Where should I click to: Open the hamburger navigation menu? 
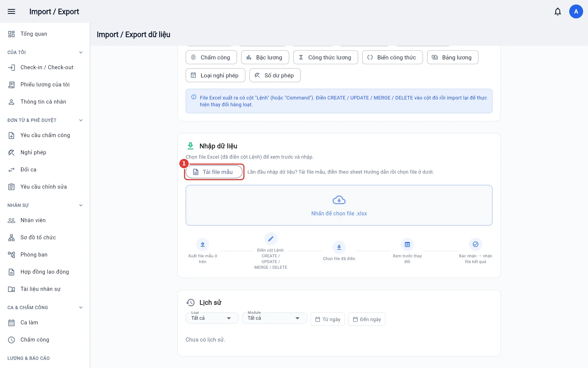11,11
